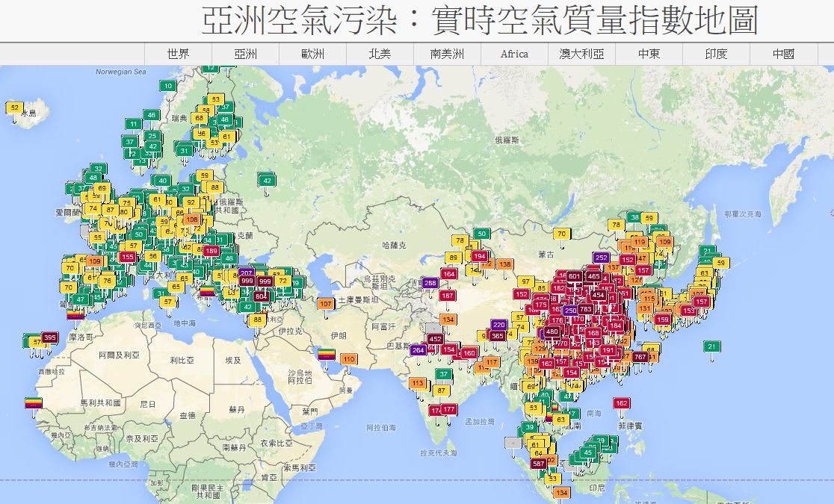Click the orange 110 marker near Oman

[348, 359]
